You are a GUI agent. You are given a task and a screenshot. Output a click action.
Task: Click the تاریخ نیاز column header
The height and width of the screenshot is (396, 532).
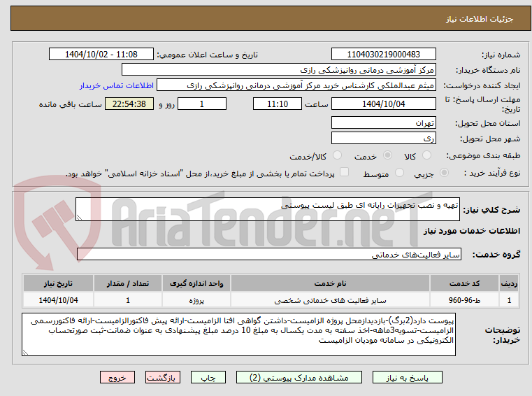pos(58,283)
